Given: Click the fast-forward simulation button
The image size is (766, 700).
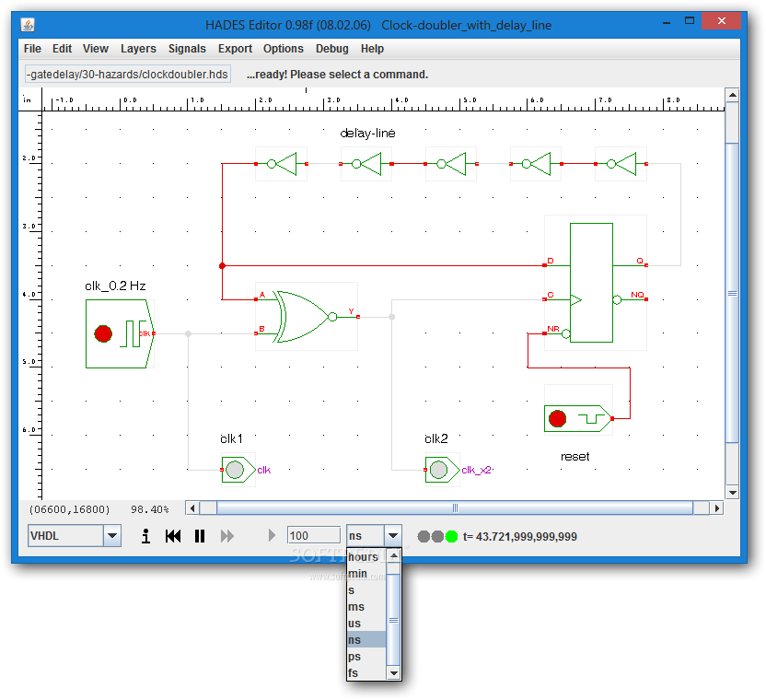Looking at the screenshot, I should tap(227, 536).
